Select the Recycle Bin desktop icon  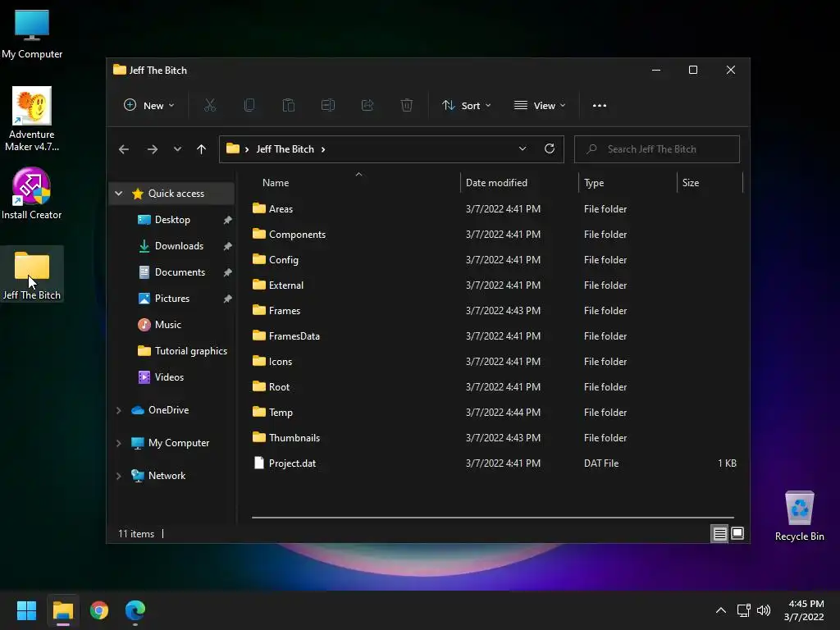799,516
